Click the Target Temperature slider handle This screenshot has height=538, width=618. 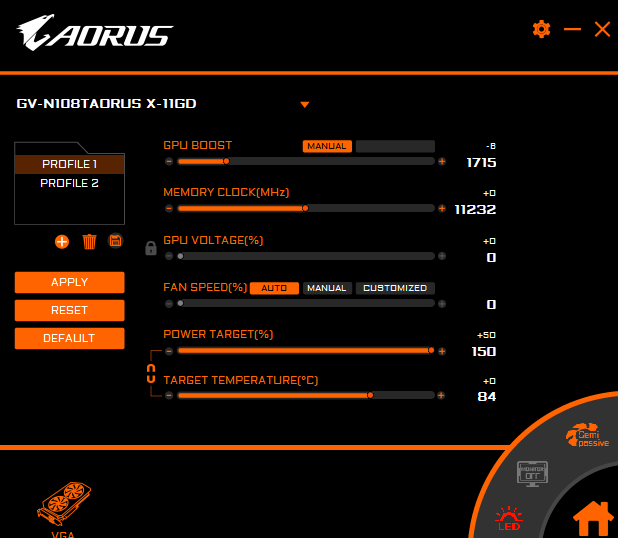[x=370, y=395]
